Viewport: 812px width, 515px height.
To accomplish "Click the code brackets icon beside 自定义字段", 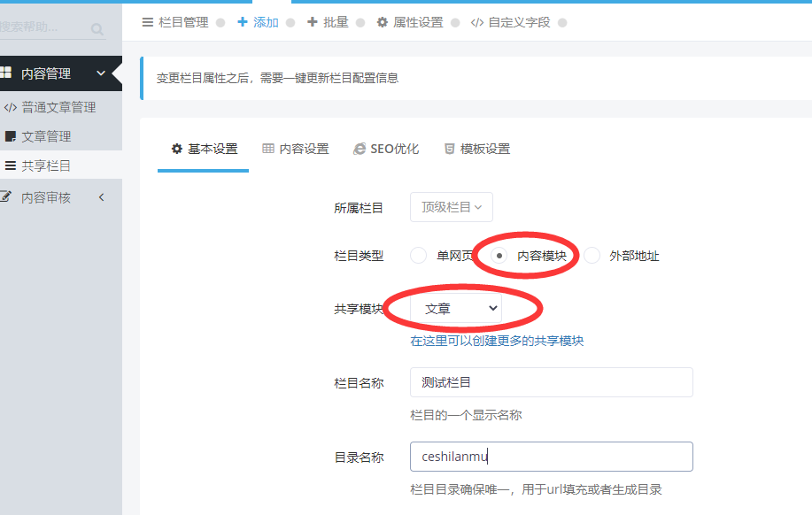I will click(477, 23).
